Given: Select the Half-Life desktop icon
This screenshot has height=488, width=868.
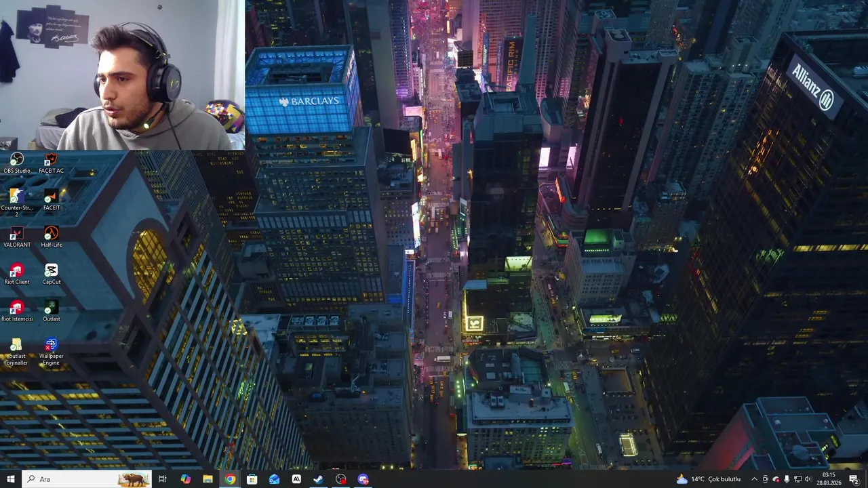Looking at the screenshot, I should (51, 237).
